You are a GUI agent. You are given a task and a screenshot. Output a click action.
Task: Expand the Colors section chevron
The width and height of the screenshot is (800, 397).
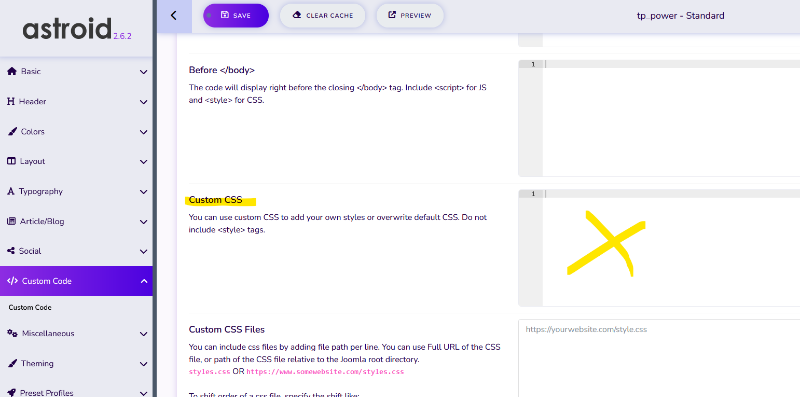click(x=143, y=132)
